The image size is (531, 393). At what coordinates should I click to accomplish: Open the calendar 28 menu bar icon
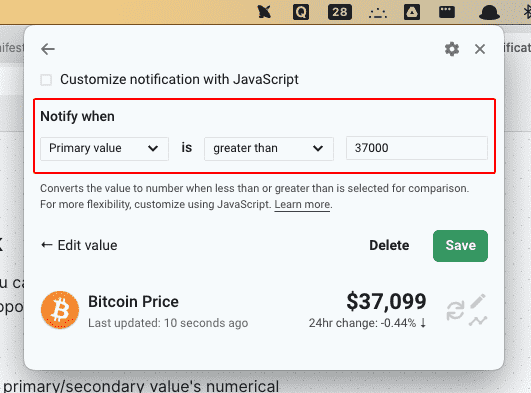pos(340,12)
